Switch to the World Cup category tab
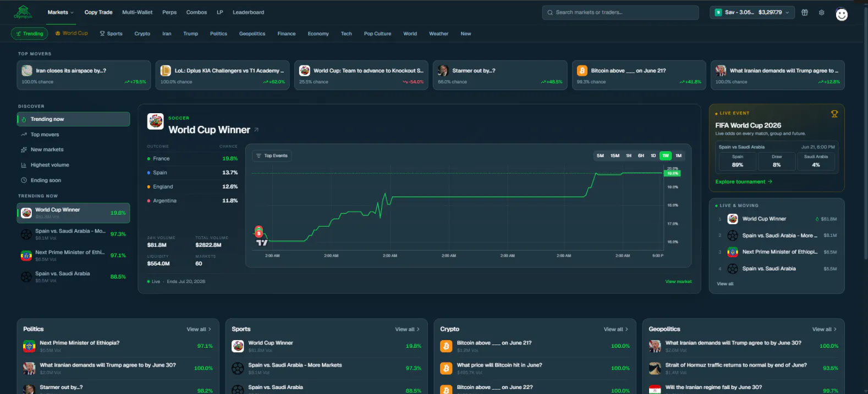This screenshot has height=394, width=868. 72,34
